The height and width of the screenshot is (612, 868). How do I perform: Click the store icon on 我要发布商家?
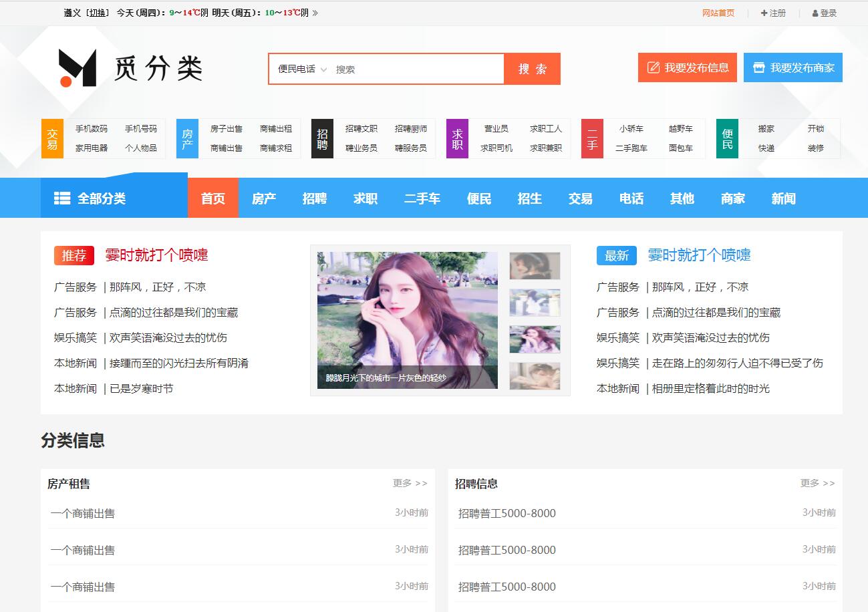[758, 67]
